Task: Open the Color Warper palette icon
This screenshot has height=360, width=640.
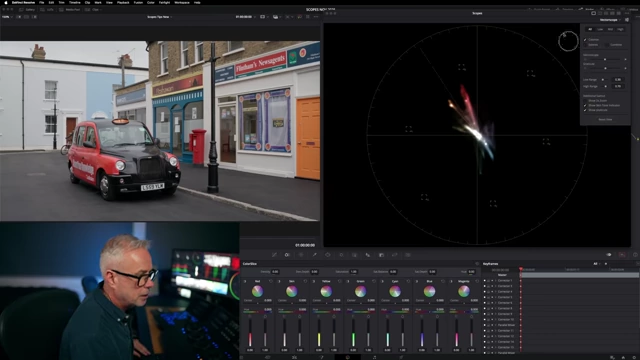Action: click(x=301, y=255)
